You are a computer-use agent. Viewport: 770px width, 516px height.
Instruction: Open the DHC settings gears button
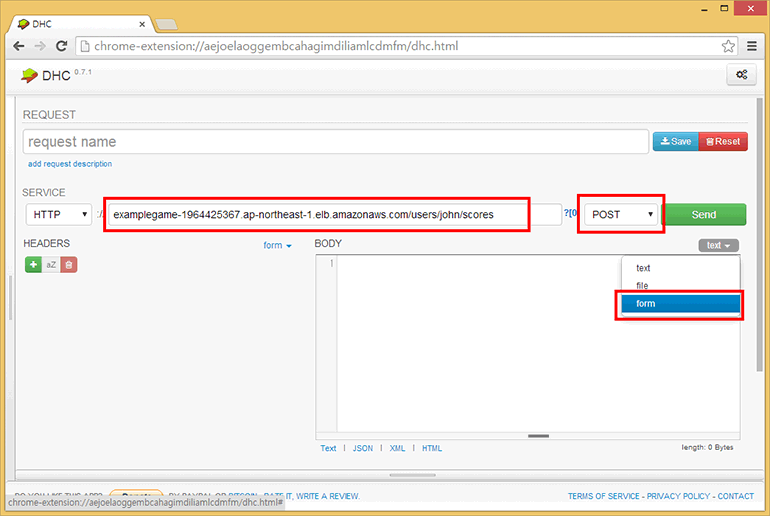pyautogui.click(x=741, y=75)
